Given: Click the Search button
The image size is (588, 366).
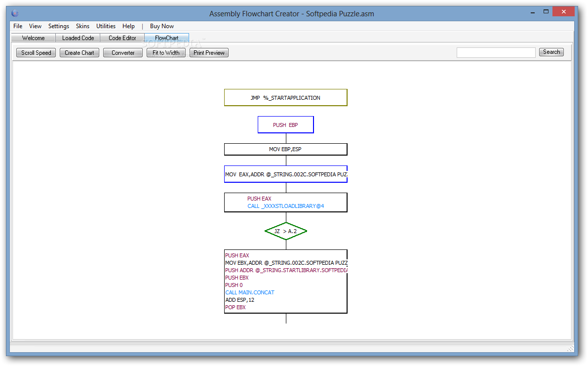Looking at the screenshot, I should point(551,52).
